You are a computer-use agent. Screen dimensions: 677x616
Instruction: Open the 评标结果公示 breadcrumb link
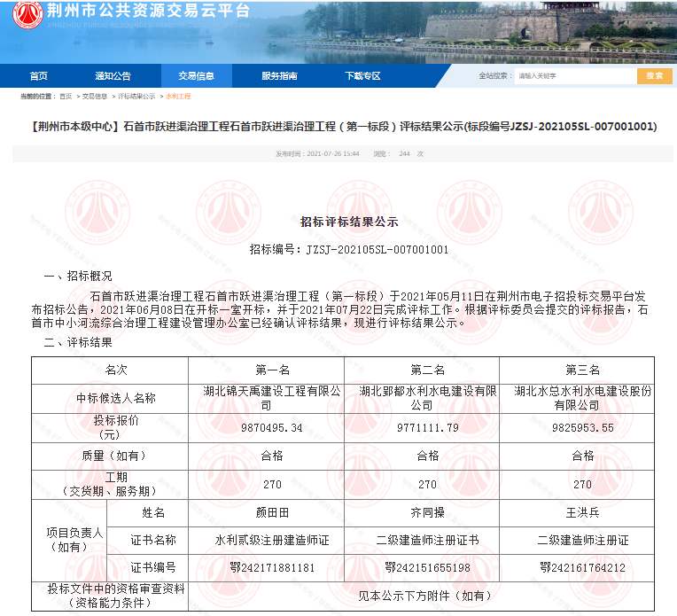136,97
